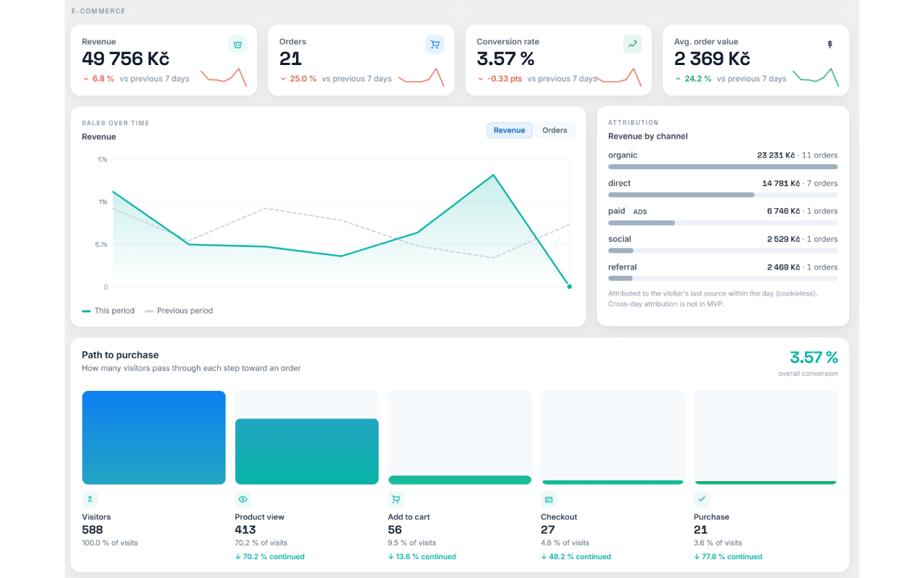Image resolution: width=924 pixels, height=578 pixels.
Task: Click the Conversion rate trend arrow icon
Action: 632,44
